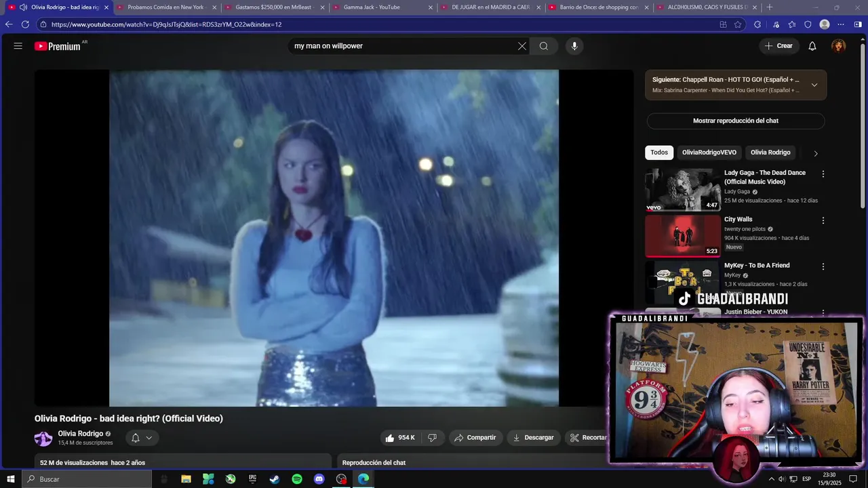Like the video with 954 K thumbs up
This screenshot has width=868, height=488.
(400, 438)
